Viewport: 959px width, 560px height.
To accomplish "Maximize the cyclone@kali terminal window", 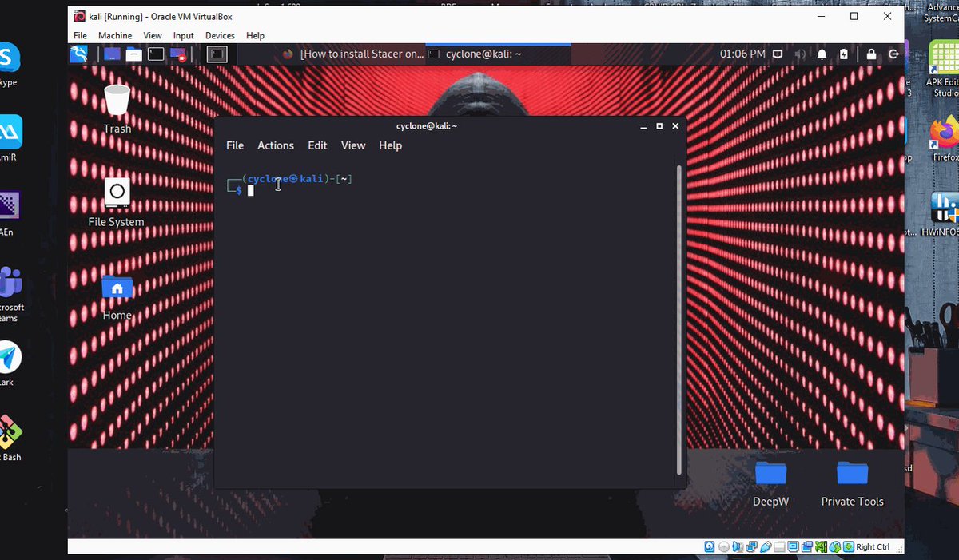I will click(x=659, y=126).
